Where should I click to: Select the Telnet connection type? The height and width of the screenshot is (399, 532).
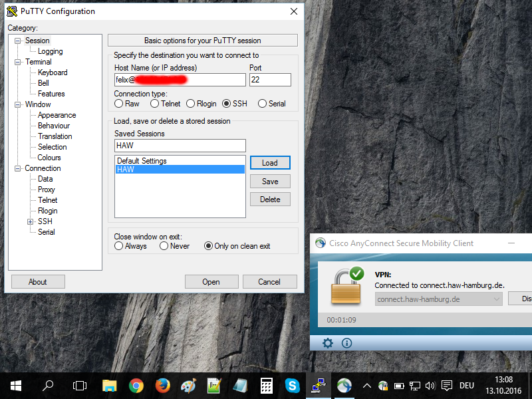155,104
